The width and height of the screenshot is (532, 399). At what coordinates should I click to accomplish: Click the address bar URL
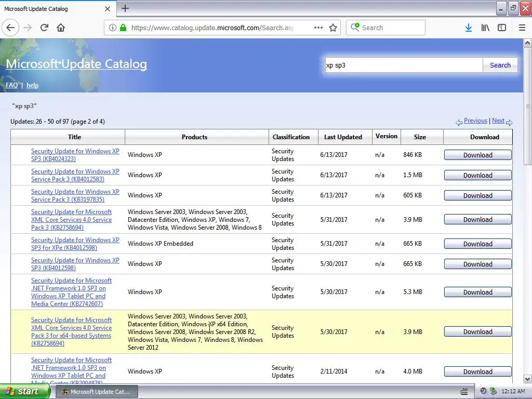pyautogui.click(x=212, y=28)
